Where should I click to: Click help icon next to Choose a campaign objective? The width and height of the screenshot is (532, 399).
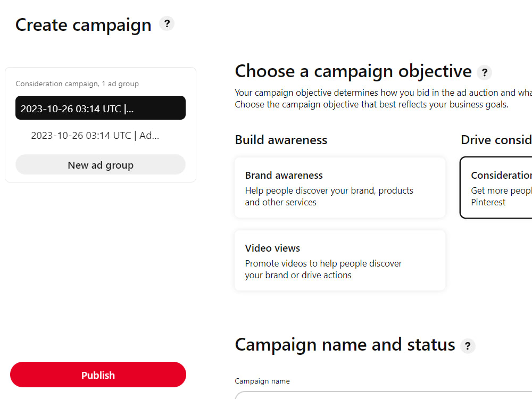(485, 72)
